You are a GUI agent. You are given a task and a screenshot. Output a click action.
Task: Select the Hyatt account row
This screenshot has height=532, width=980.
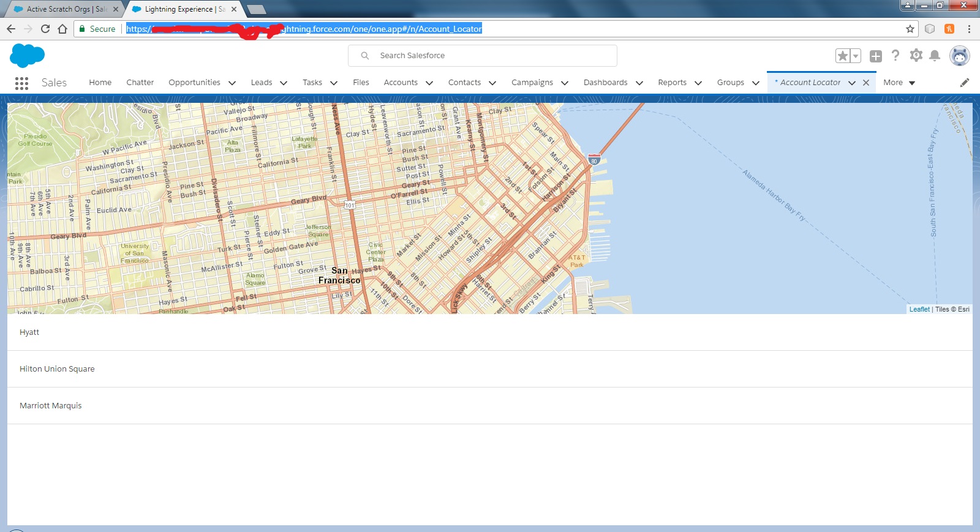click(x=490, y=332)
